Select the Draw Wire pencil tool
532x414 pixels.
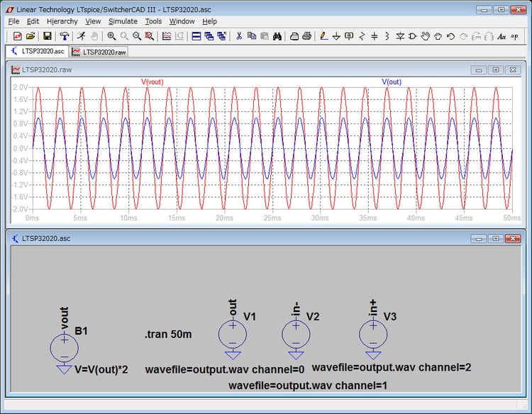click(x=323, y=36)
